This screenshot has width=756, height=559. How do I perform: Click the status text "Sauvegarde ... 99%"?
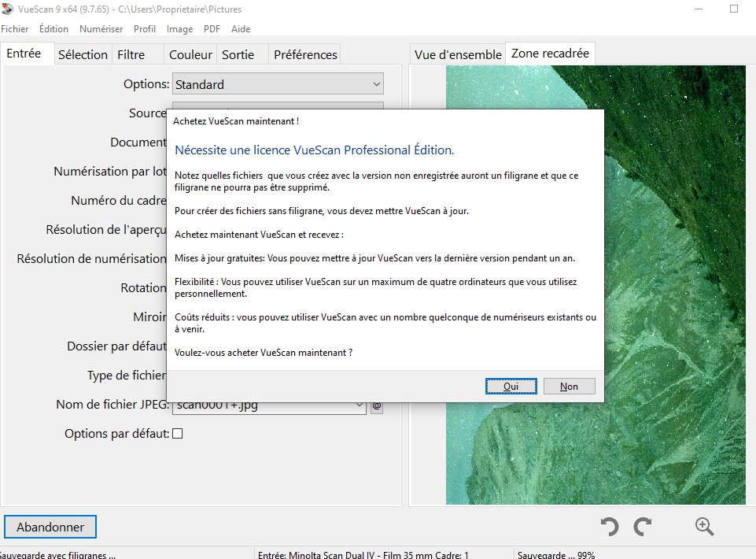[x=556, y=555]
